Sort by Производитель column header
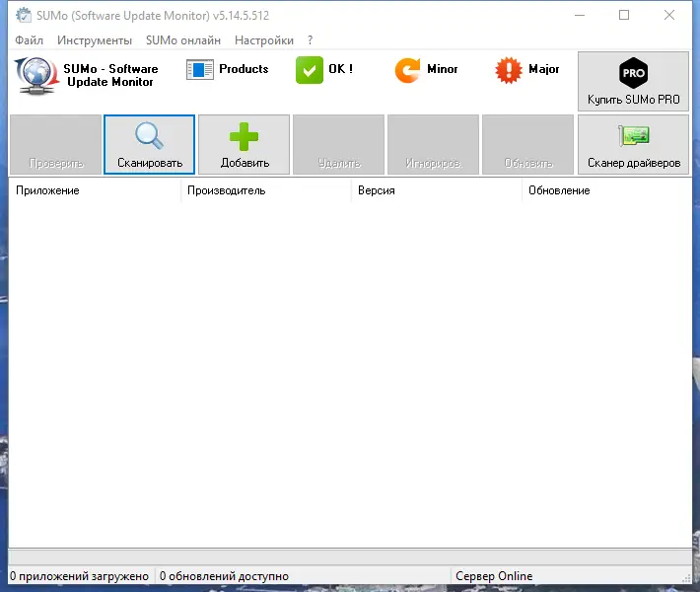Viewport: 700px width, 592px height. pyautogui.click(x=266, y=190)
